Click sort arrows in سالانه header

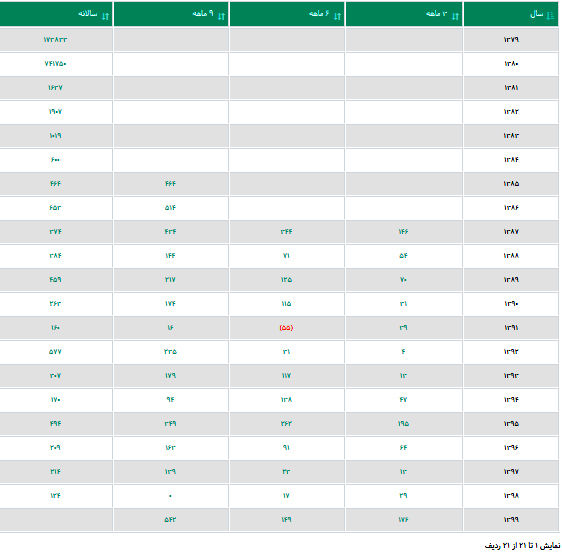click(x=105, y=16)
